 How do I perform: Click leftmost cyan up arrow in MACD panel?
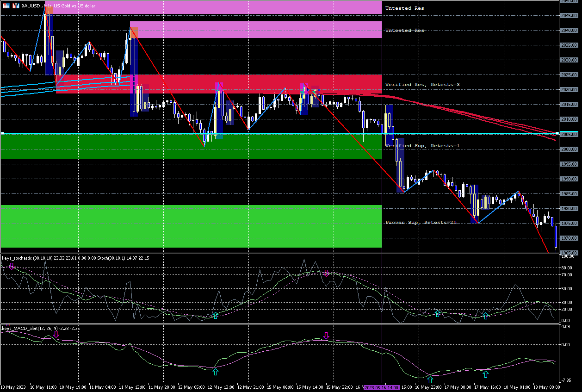click(215, 371)
